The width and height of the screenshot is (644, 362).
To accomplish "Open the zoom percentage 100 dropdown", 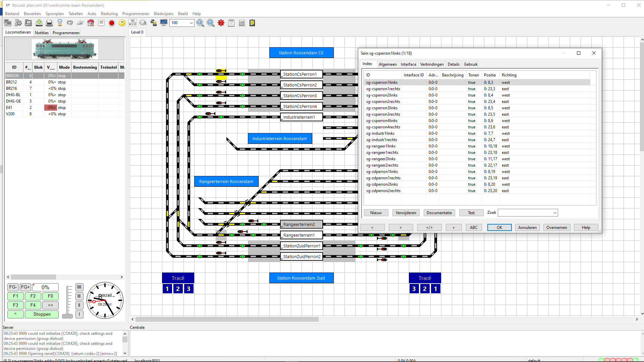I will coord(191,23).
